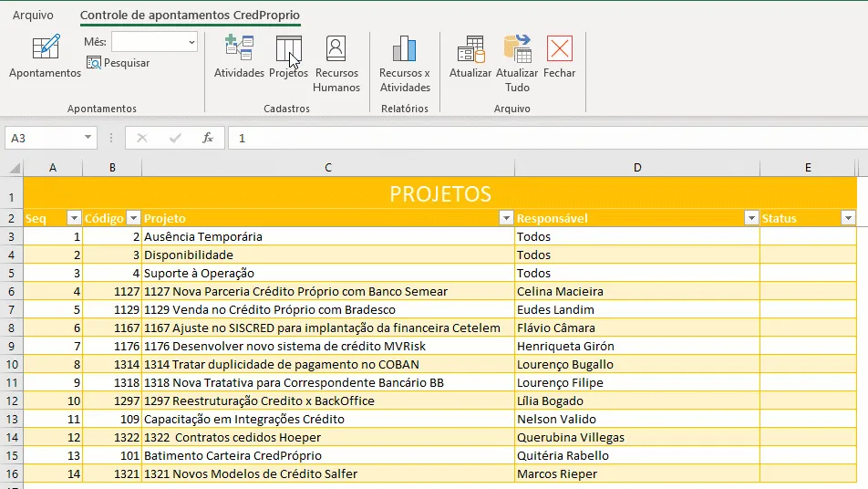
Task: Click '1167 Ajuste no SISCRED' cell
Action: [x=328, y=328]
